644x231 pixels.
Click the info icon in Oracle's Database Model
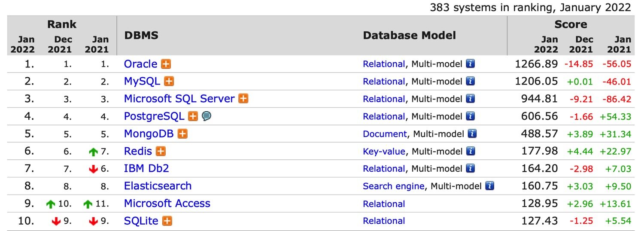click(x=471, y=64)
